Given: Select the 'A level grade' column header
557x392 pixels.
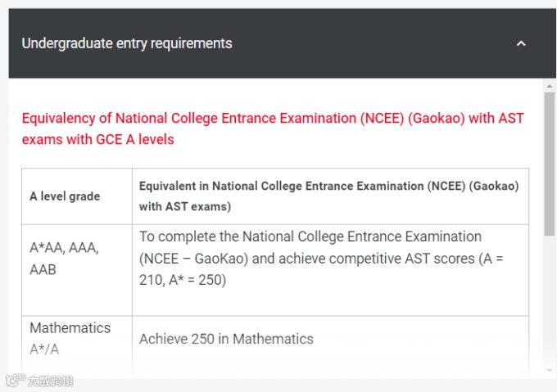Looking at the screenshot, I should point(65,196).
